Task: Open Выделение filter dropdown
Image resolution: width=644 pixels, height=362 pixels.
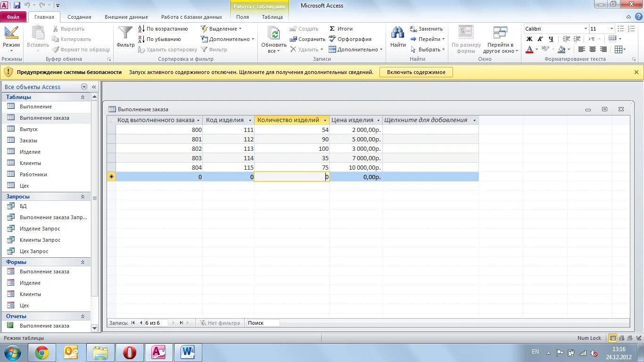Action: click(x=221, y=29)
